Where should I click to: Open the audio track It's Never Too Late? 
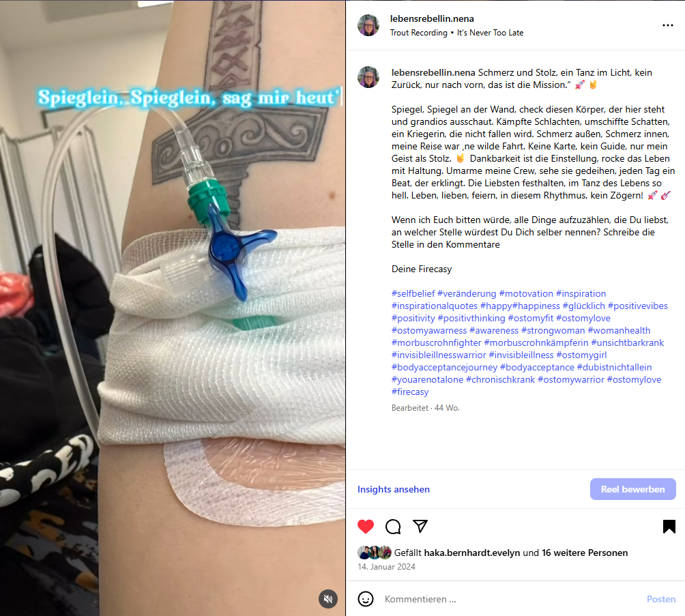point(490,33)
